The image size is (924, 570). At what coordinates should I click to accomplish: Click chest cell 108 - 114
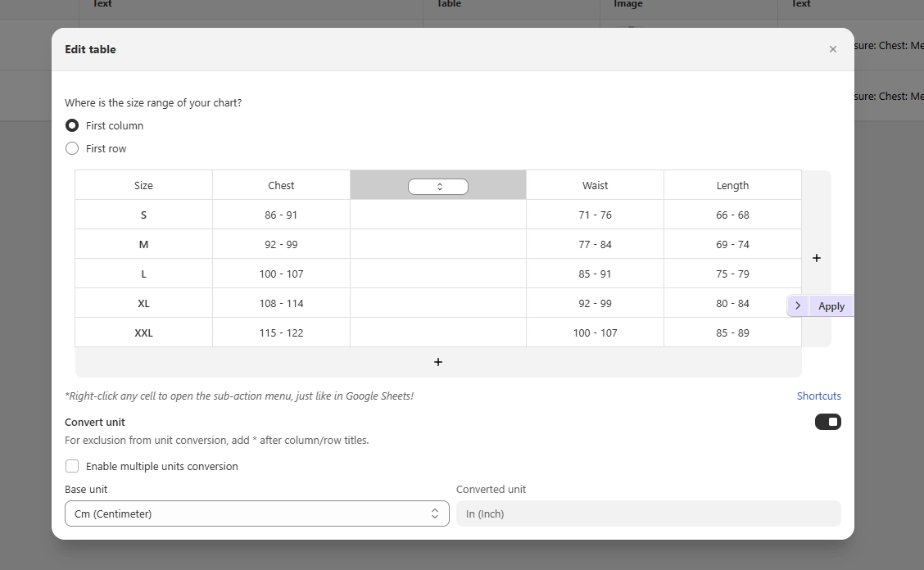281,303
